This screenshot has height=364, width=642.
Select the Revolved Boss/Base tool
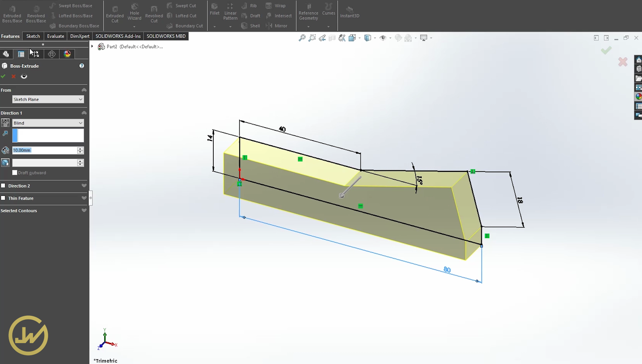point(36,13)
